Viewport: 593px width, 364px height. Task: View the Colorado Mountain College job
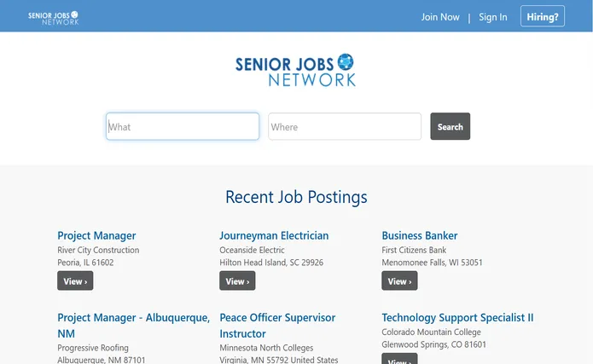[399, 359]
